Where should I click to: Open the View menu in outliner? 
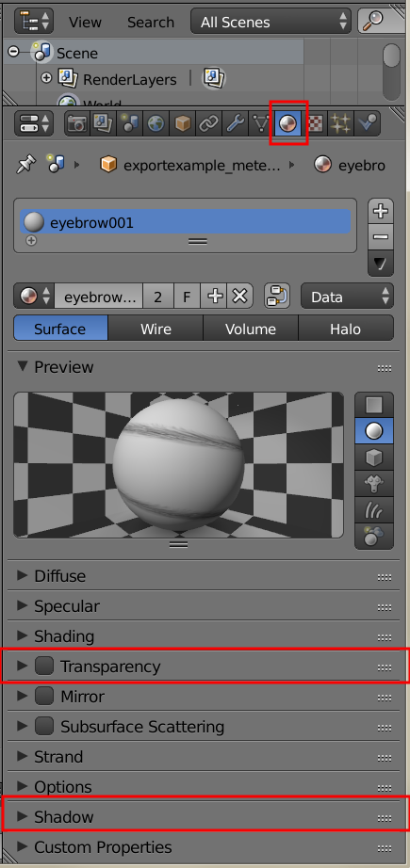[85, 23]
